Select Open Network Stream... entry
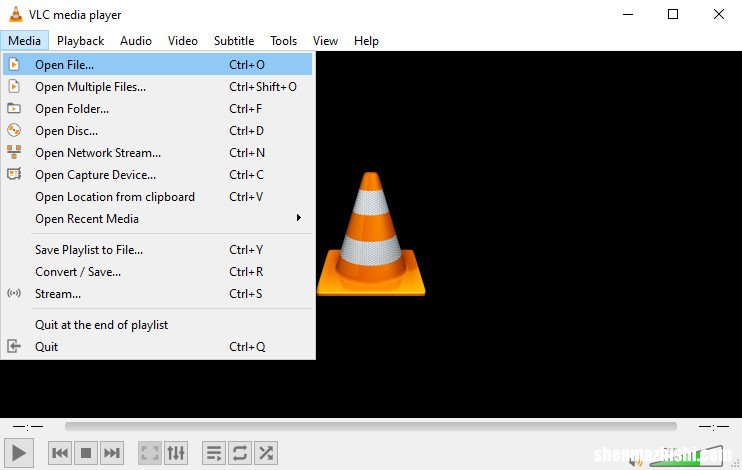Viewport: 742px width, 470px height. (158, 152)
